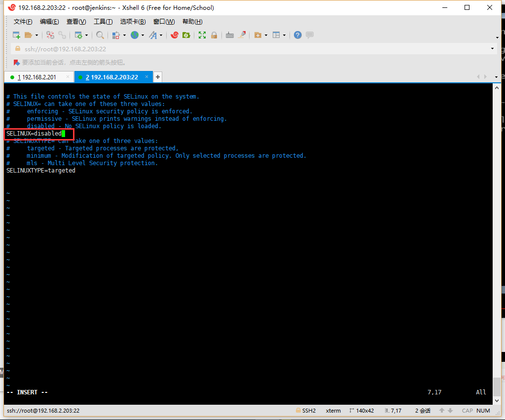Click the tab scroll left arrow
Screen dimensions: 505x420
478,76
